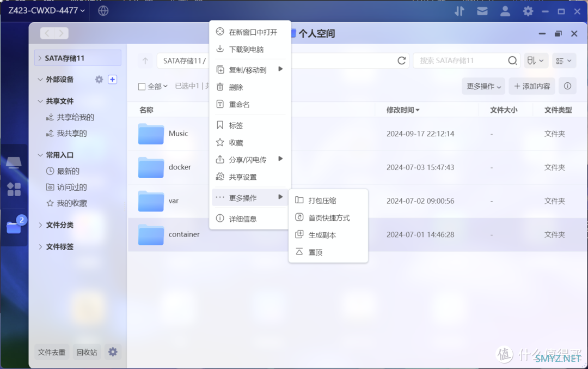Screen dimensions: 588x369
Task: Collapse the 常用入口 section
Action: [40, 155]
